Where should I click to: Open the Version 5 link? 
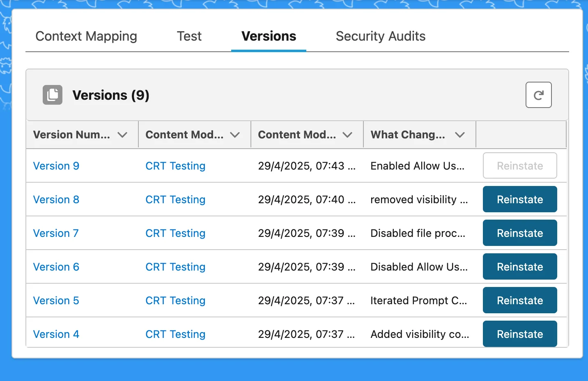pyautogui.click(x=56, y=301)
